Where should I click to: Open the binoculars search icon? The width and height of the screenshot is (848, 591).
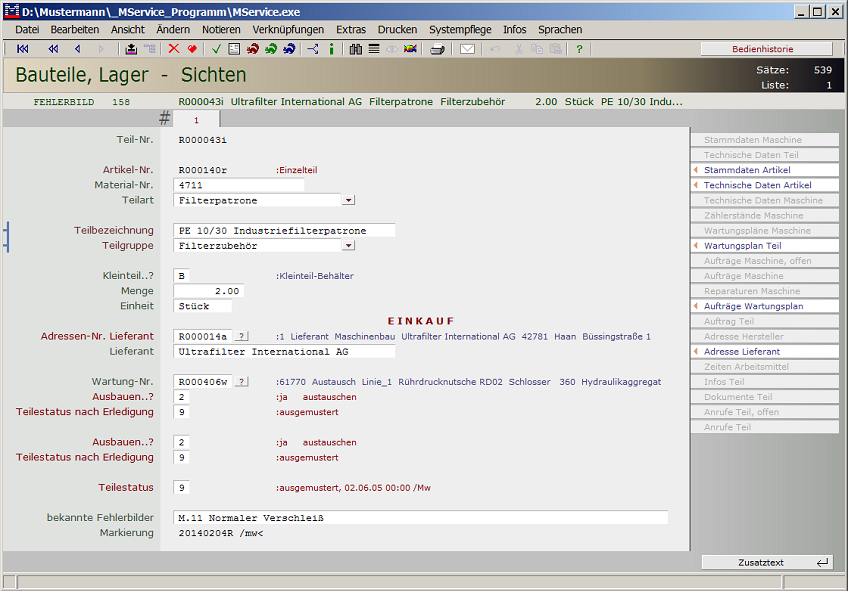[x=355, y=49]
